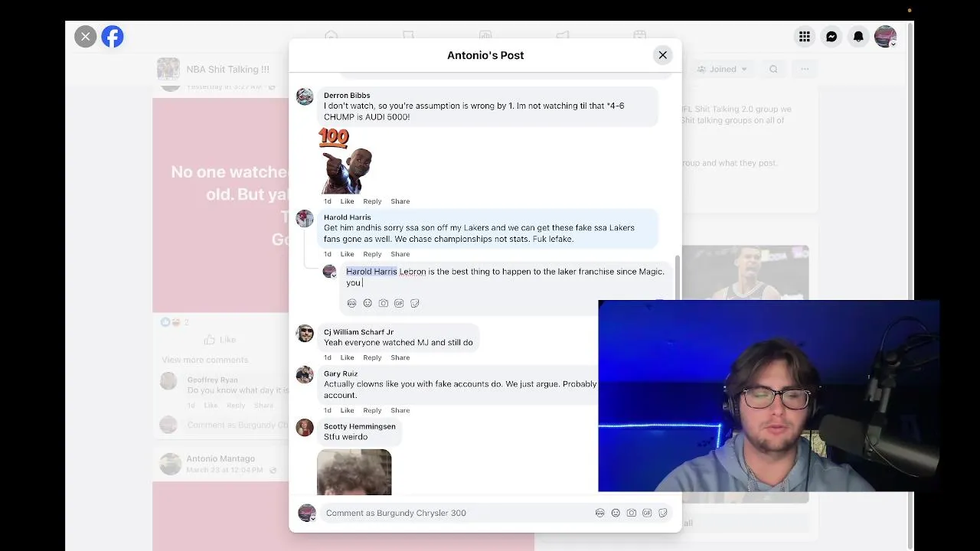Close the viewer with the gray X button
This screenshot has height=551, width=980.
(86, 37)
